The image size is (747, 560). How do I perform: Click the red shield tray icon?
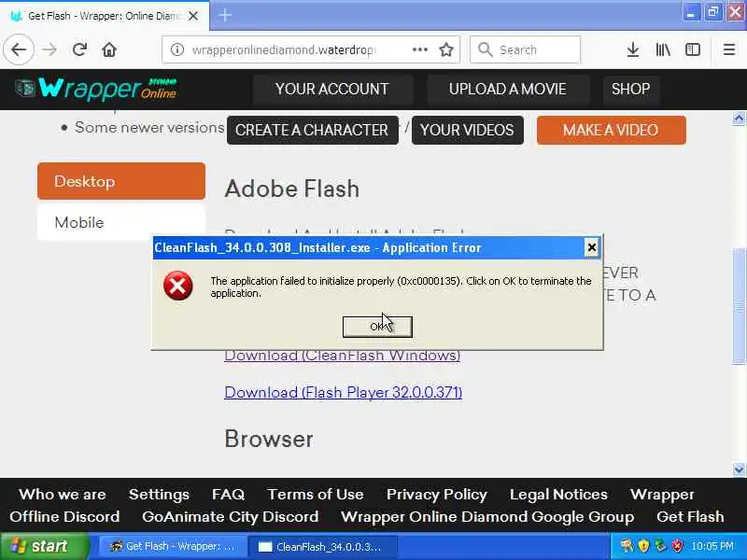click(x=677, y=546)
